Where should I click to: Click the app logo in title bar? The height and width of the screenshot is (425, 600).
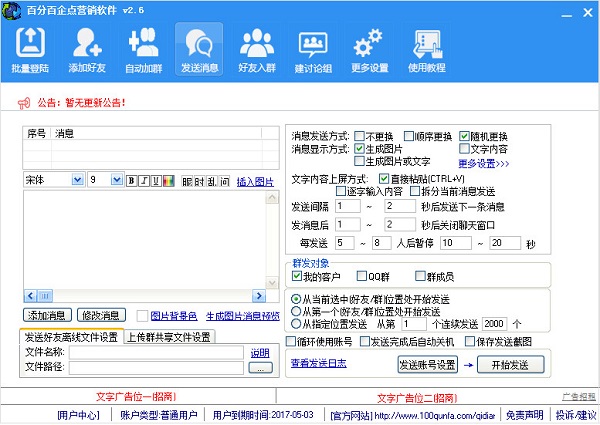tap(11, 10)
